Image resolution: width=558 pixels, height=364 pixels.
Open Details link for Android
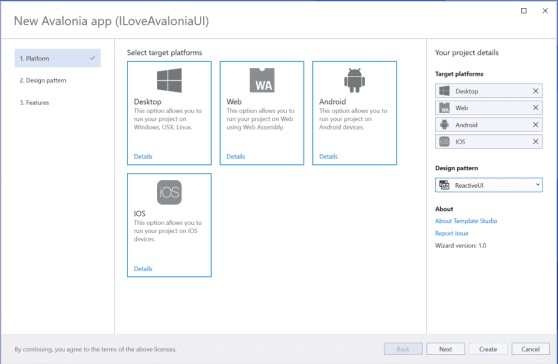click(328, 157)
